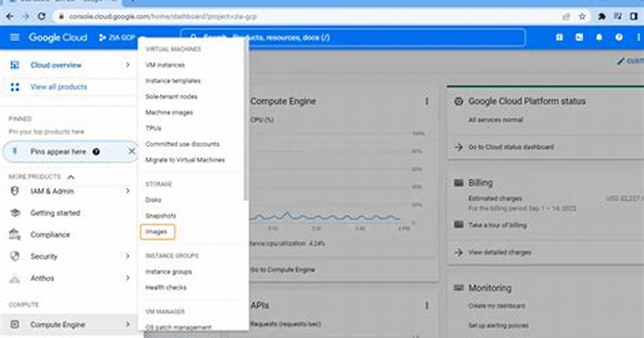Select Migrate to Virtual Machines
644x338 pixels.
(x=185, y=160)
